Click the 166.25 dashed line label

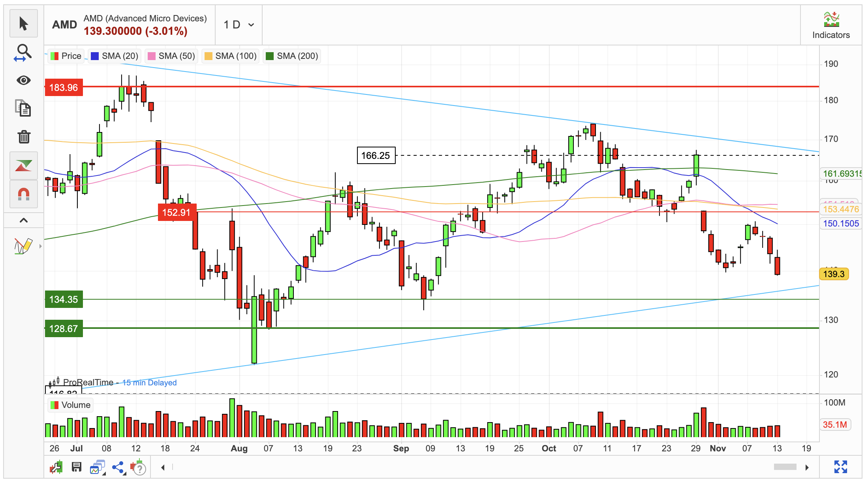tap(376, 156)
